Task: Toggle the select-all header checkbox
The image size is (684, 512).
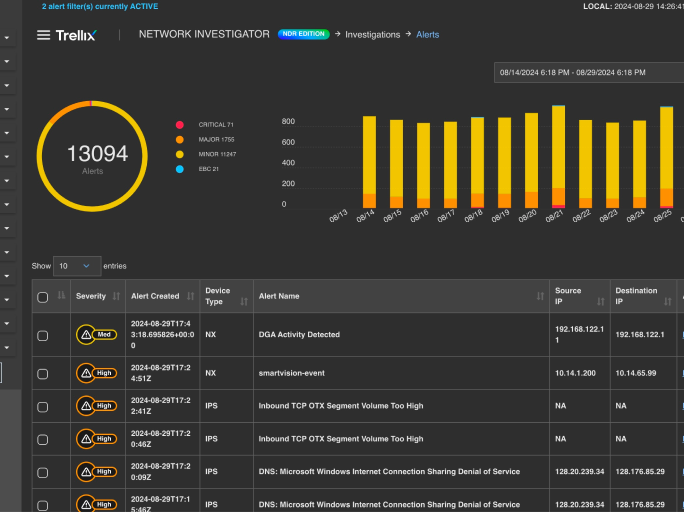Action: (42, 297)
